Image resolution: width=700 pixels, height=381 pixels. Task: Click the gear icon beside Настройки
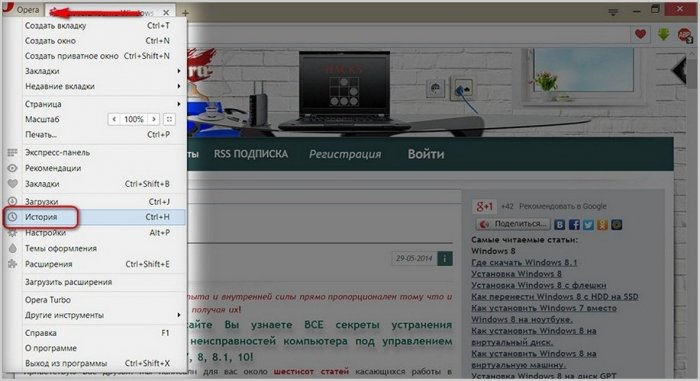coord(12,233)
